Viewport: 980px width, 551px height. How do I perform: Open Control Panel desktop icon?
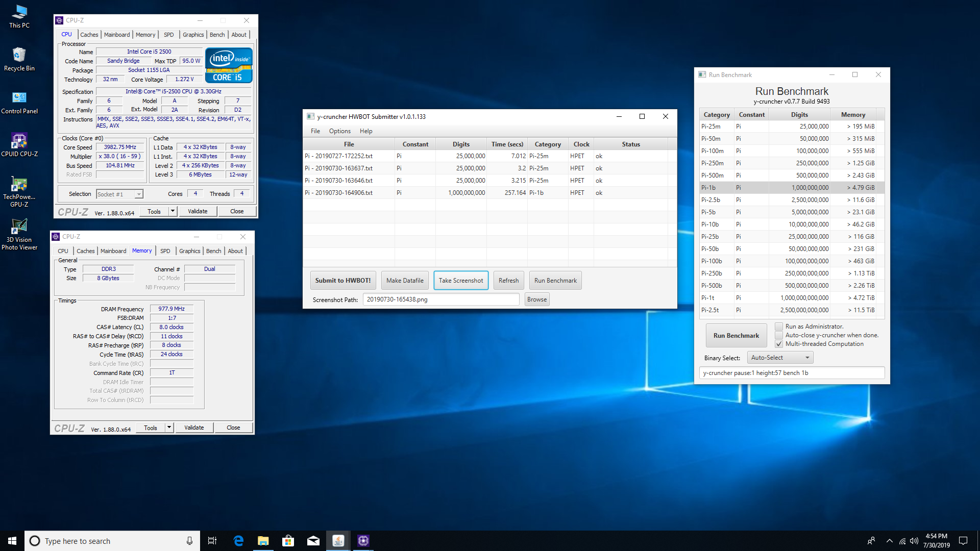19,102
